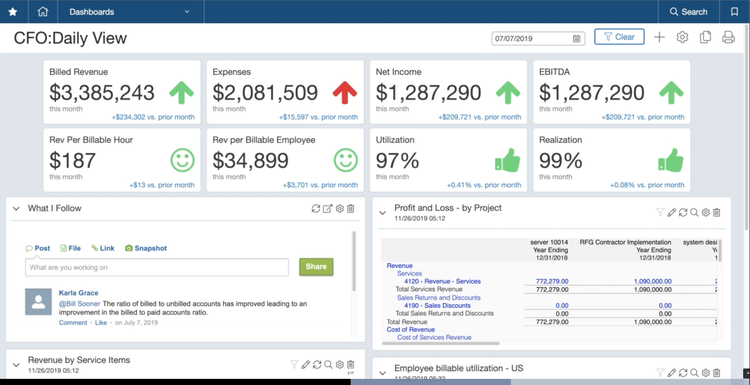This screenshot has height=385, width=750.
Task: Click Expenses red up arrow
Action: (x=345, y=92)
